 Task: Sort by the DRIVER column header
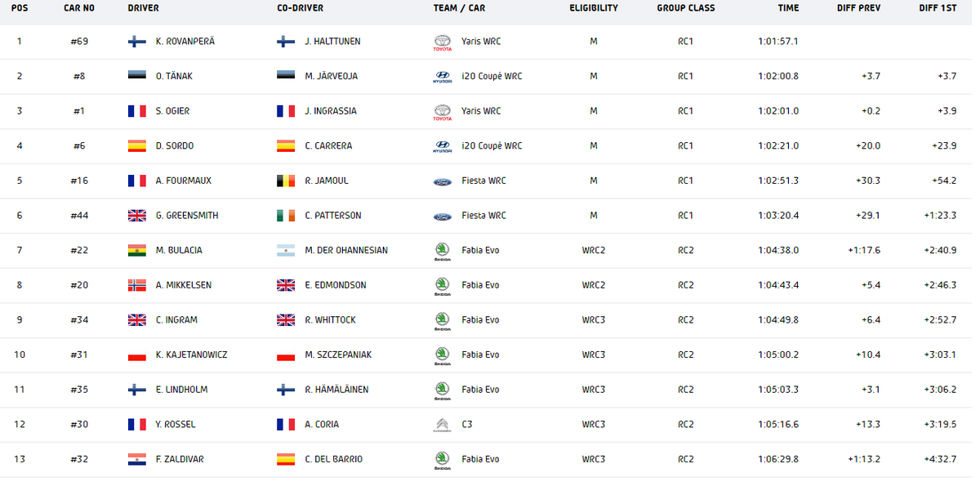tap(144, 8)
